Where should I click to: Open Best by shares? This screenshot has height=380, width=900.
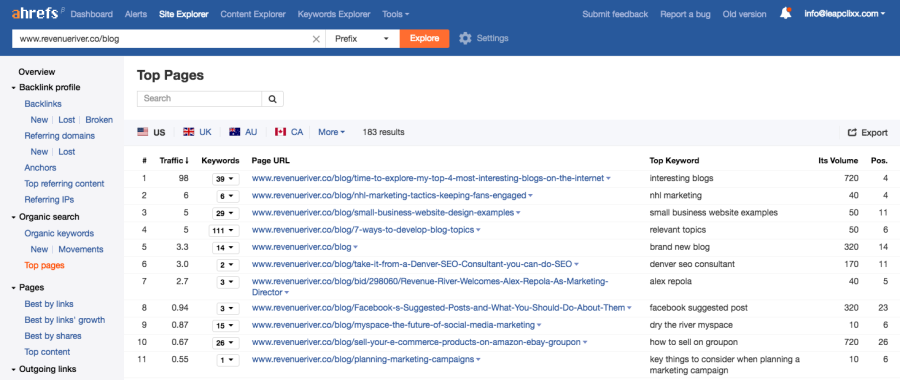tap(53, 336)
